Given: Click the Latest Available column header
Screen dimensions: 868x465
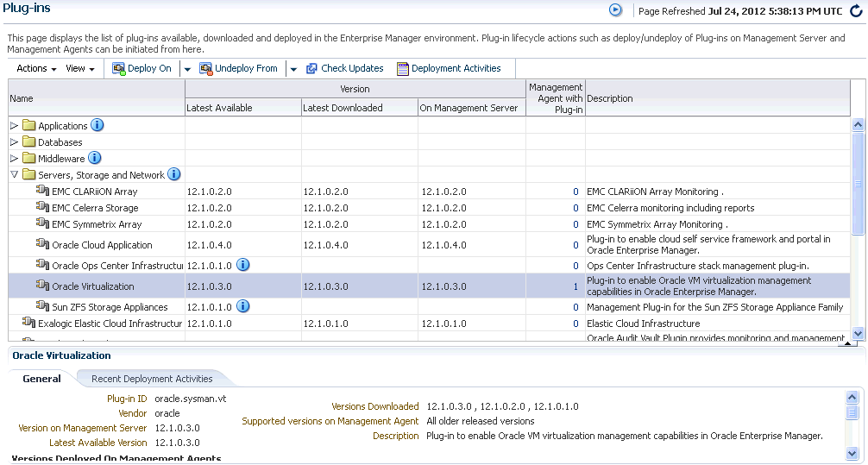Looking at the screenshot, I should 243,108.
